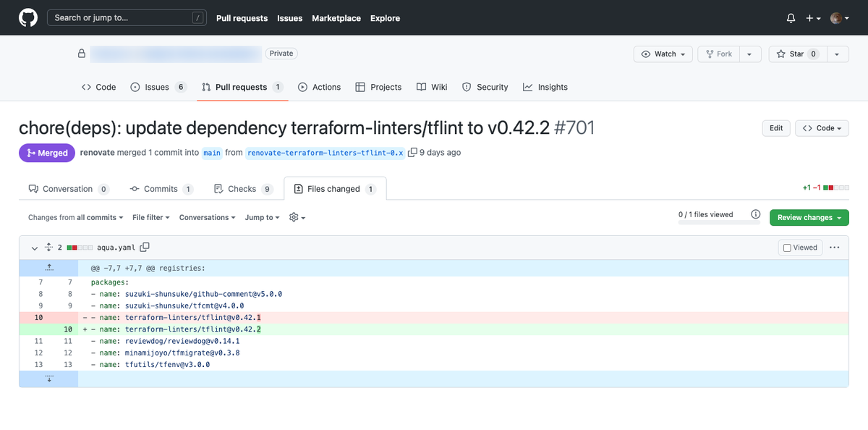Click the renovate author link

97,153
